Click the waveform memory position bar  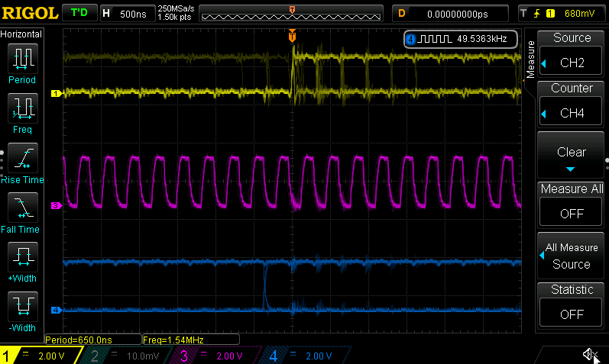tap(293, 14)
